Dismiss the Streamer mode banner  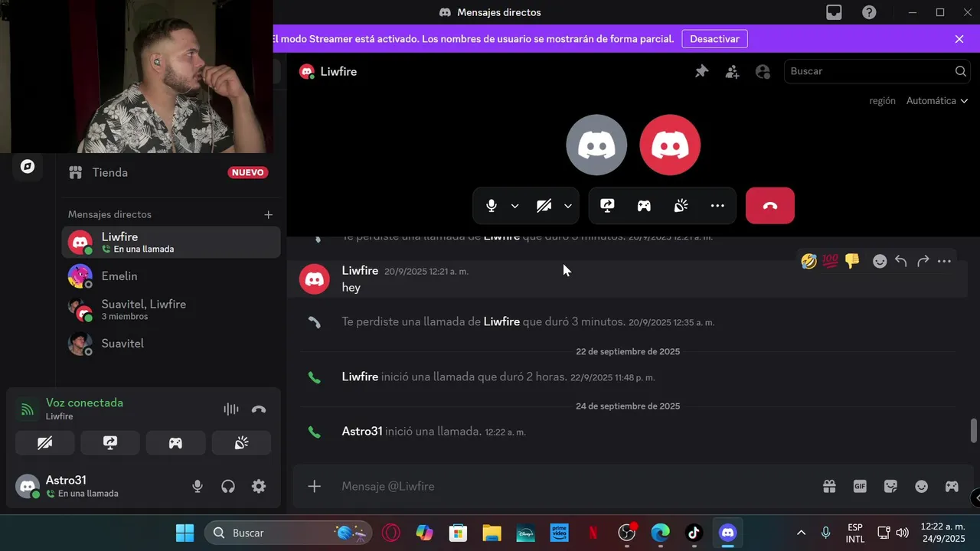[x=959, y=39]
